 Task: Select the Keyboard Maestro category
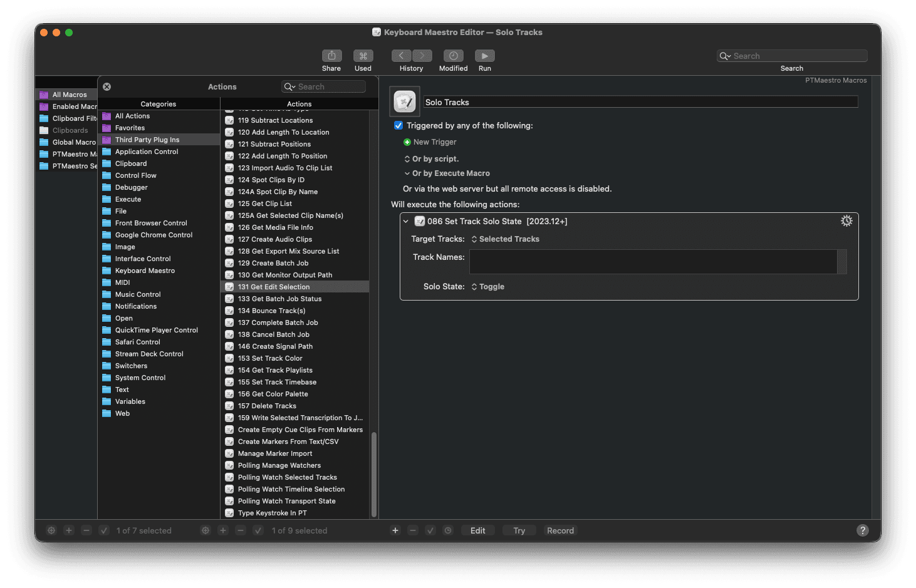159,271
